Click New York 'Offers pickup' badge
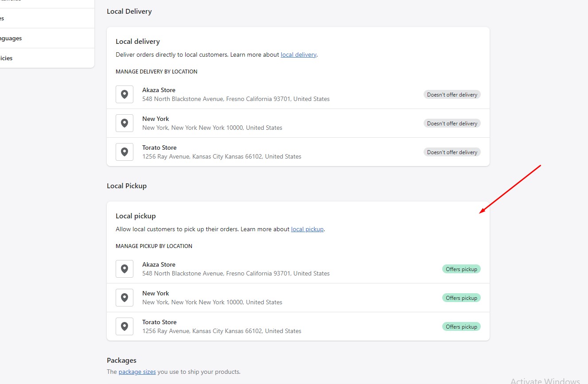This screenshot has width=588, height=384. tap(461, 298)
